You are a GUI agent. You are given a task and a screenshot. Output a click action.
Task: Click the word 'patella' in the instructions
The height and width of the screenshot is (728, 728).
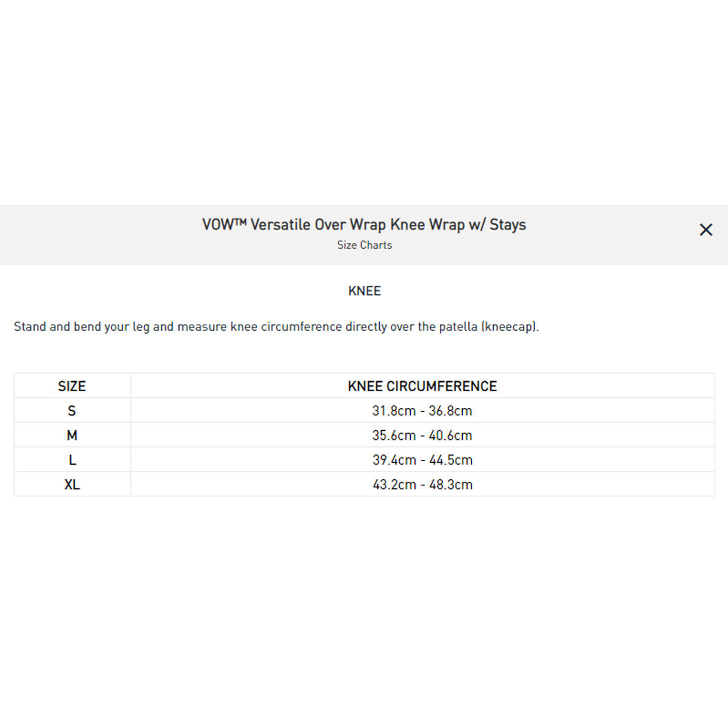458,326
